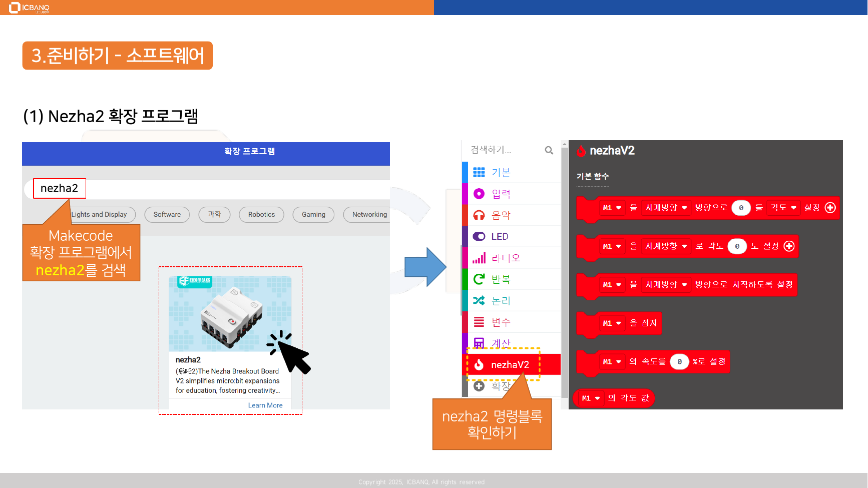Click the 확장 프로그램 dialog title
Viewport: 868px width, 488px height.
(250, 152)
